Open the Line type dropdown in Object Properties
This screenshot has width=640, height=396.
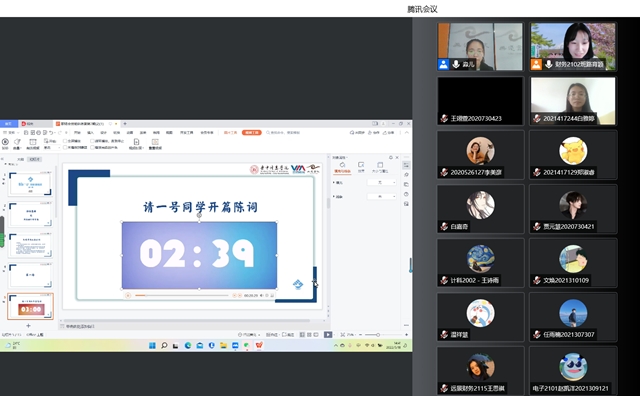click(382, 197)
